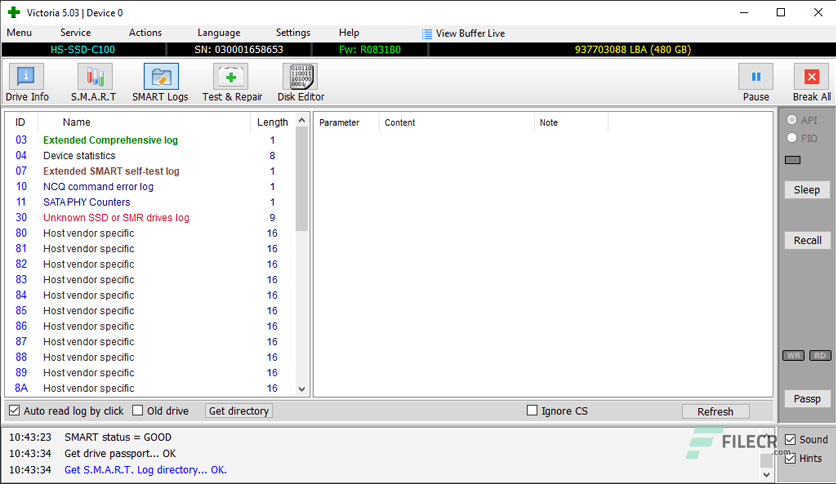
Task: Open Test & Repair tool
Action: pos(231,77)
